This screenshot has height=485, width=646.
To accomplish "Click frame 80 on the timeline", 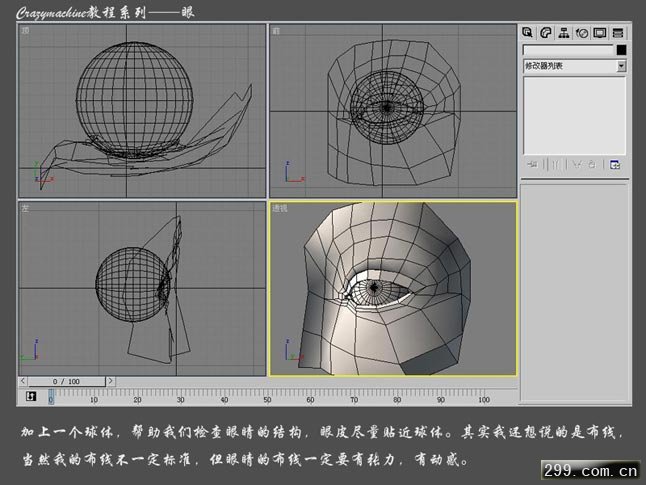I will click(x=397, y=399).
